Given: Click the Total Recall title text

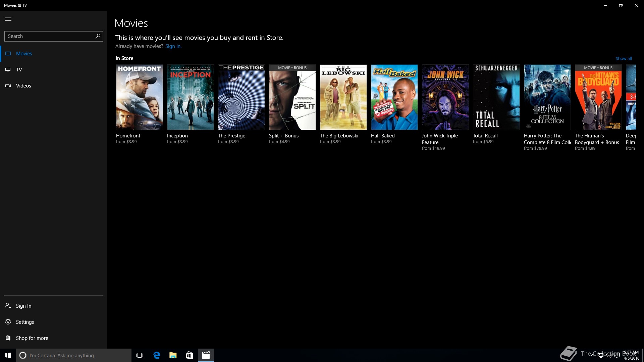Looking at the screenshot, I should (485, 136).
